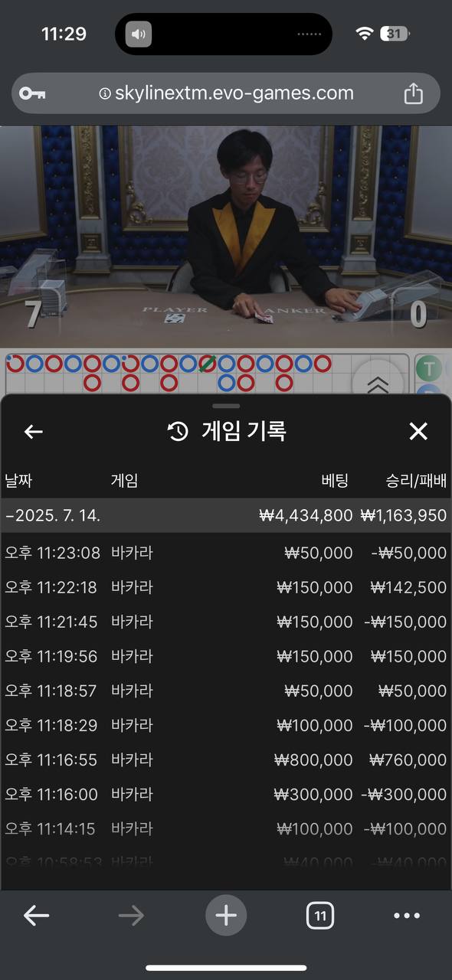This screenshot has width=452, height=980.
Task: Close the game history panel
Action: pos(418,432)
